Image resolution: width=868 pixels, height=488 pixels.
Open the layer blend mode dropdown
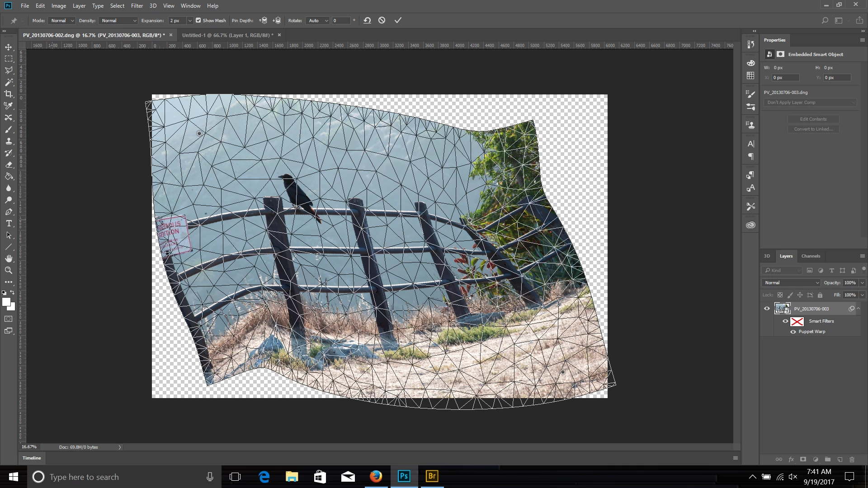pos(791,282)
